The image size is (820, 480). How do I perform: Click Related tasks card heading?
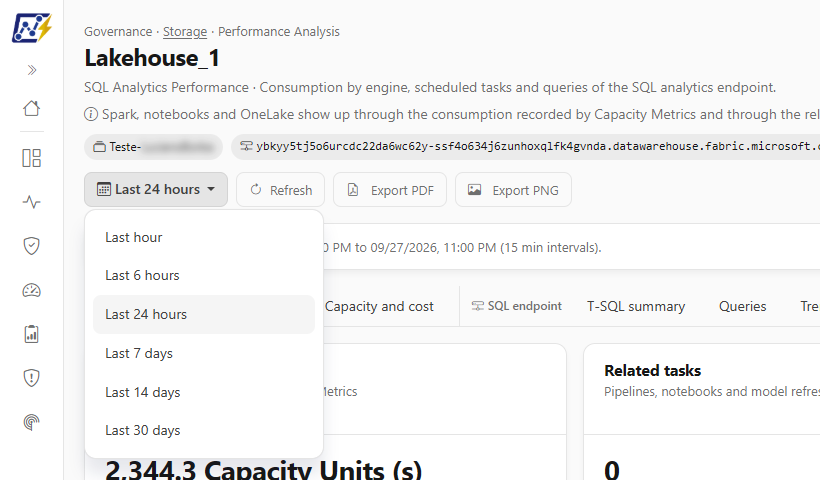coord(653,371)
